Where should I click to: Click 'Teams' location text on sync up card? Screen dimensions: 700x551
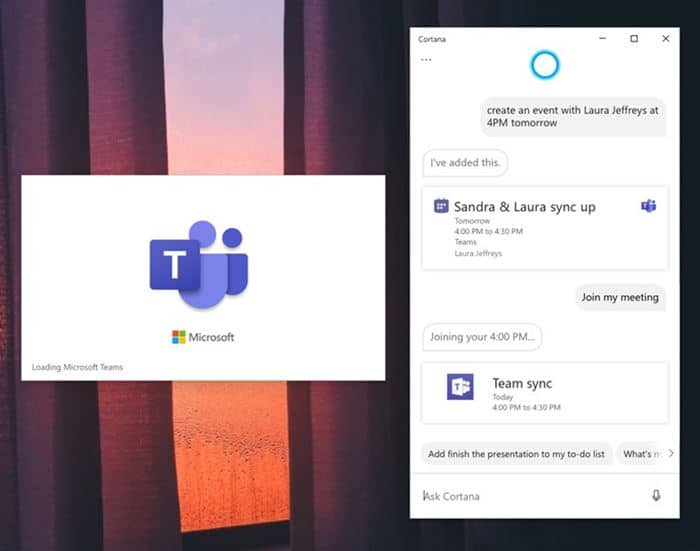click(466, 242)
